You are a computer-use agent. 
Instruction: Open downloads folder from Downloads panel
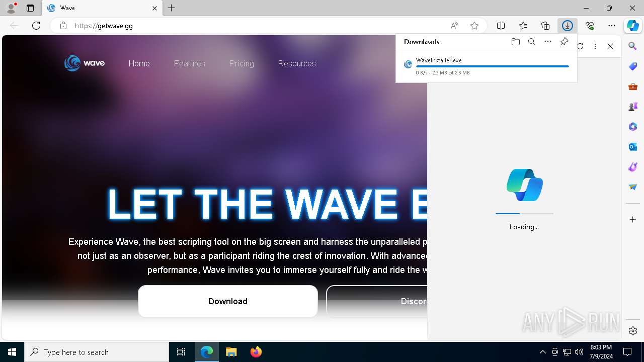click(515, 42)
